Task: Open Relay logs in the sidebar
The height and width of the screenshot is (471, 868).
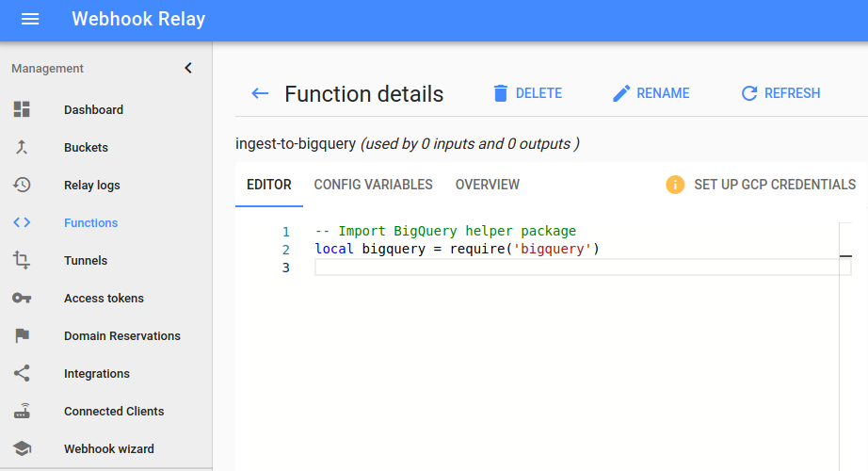Action: (92, 185)
